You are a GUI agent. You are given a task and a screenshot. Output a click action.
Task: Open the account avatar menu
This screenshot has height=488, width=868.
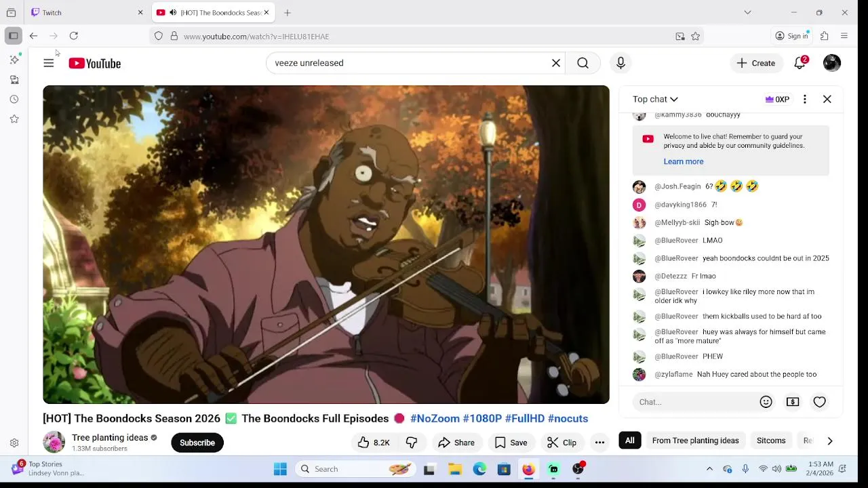click(x=832, y=63)
